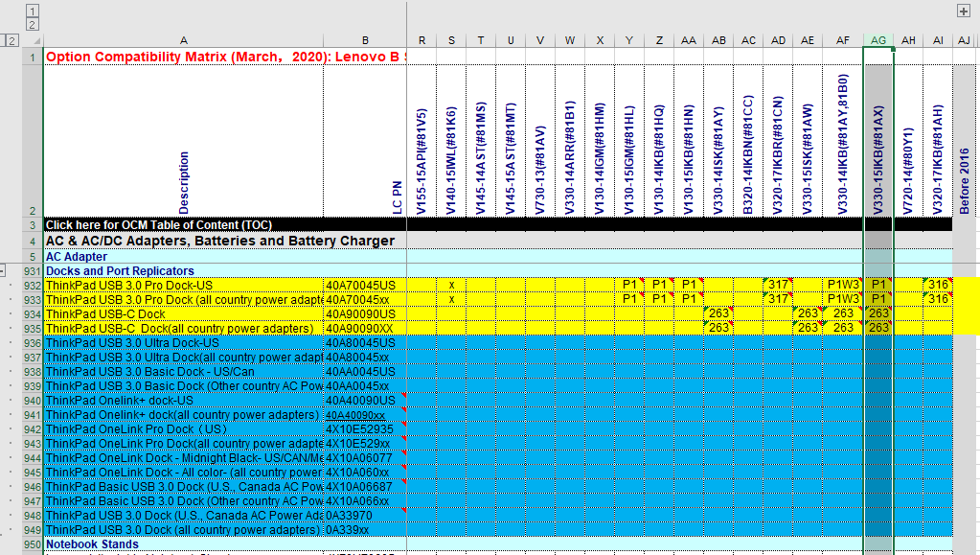Click the Select All corner of the sheet
This screenshot has width=980, height=555.
click(x=33, y=40)
